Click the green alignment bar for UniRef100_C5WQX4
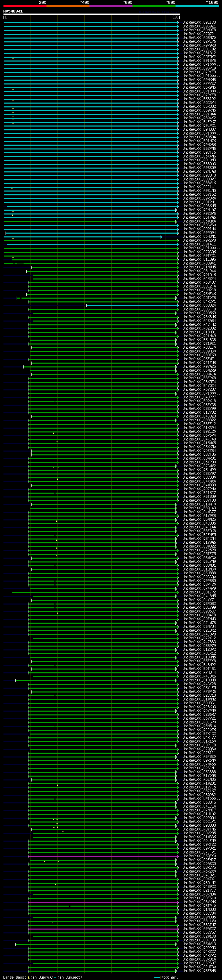Viewport: 222px width, 980px height. click(x=90, y=221)
